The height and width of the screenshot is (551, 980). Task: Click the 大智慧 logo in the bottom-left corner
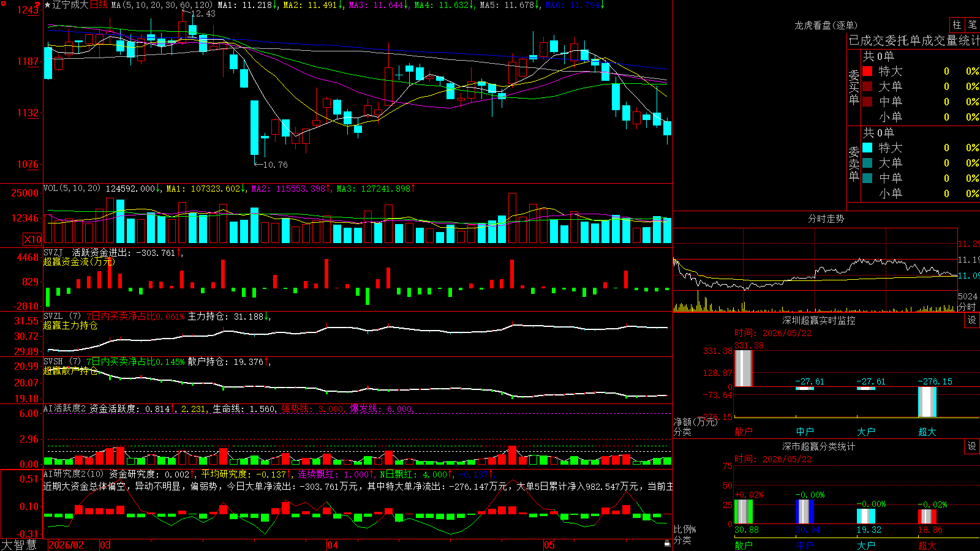click(19, 544)
